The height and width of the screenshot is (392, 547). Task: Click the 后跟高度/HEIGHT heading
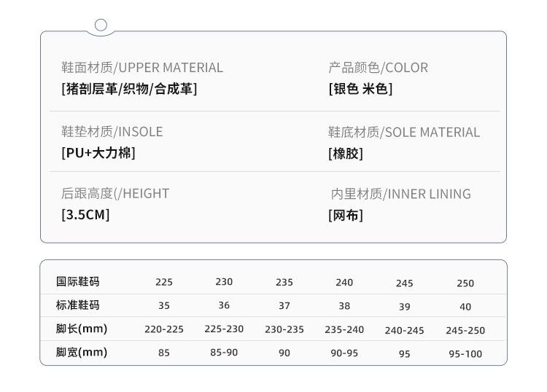(x=115, y=194)
